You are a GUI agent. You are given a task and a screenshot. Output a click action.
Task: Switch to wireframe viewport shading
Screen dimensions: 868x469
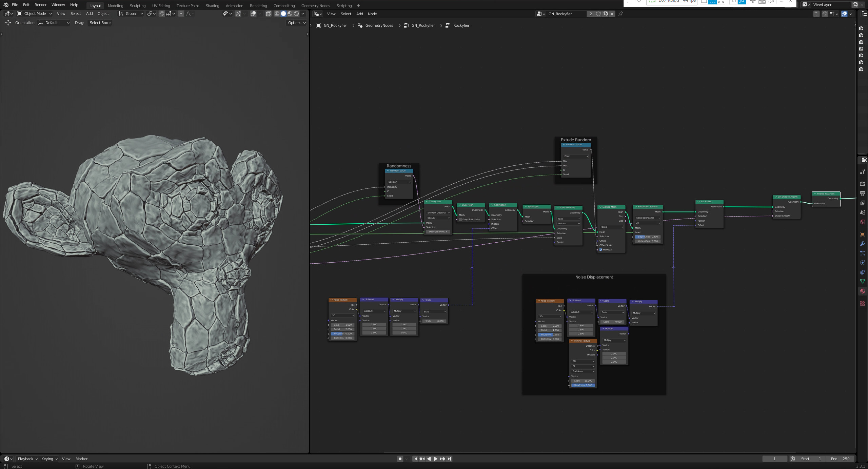(x=277, y=14)
